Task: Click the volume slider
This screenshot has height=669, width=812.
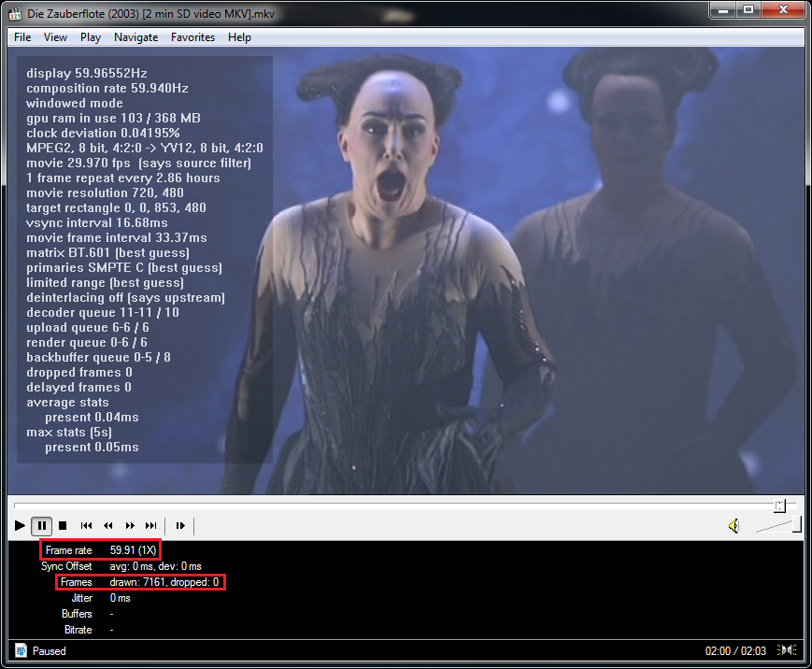Action: click(x=778, y=525)
